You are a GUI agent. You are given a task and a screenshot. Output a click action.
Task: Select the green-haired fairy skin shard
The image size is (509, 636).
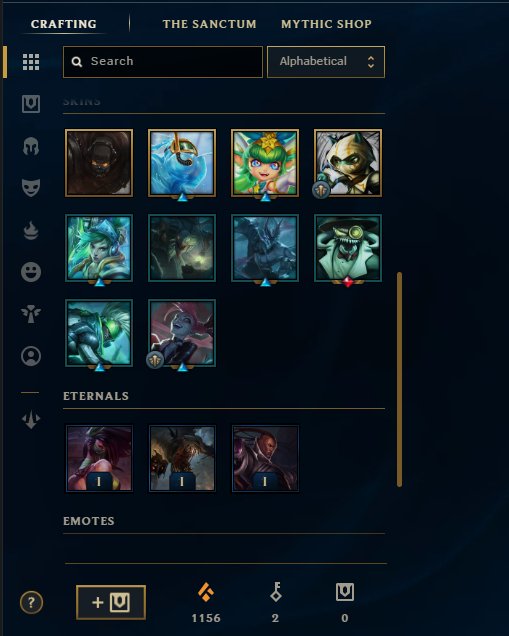tap(265, 163)
